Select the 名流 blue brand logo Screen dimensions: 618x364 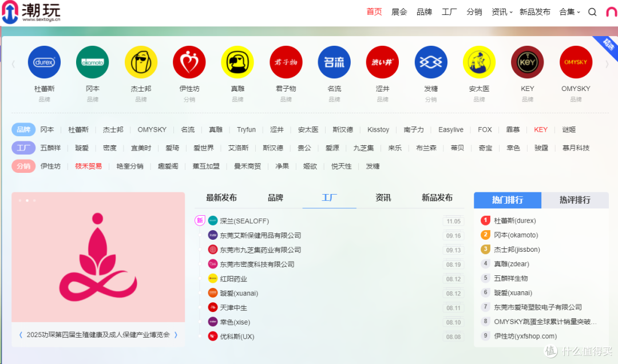click(334, 62)
